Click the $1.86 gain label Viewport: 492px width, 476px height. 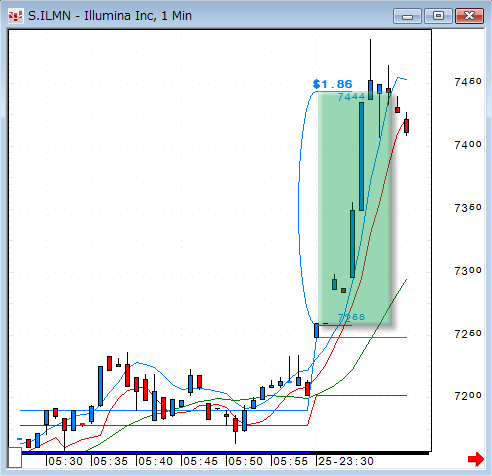333,84
